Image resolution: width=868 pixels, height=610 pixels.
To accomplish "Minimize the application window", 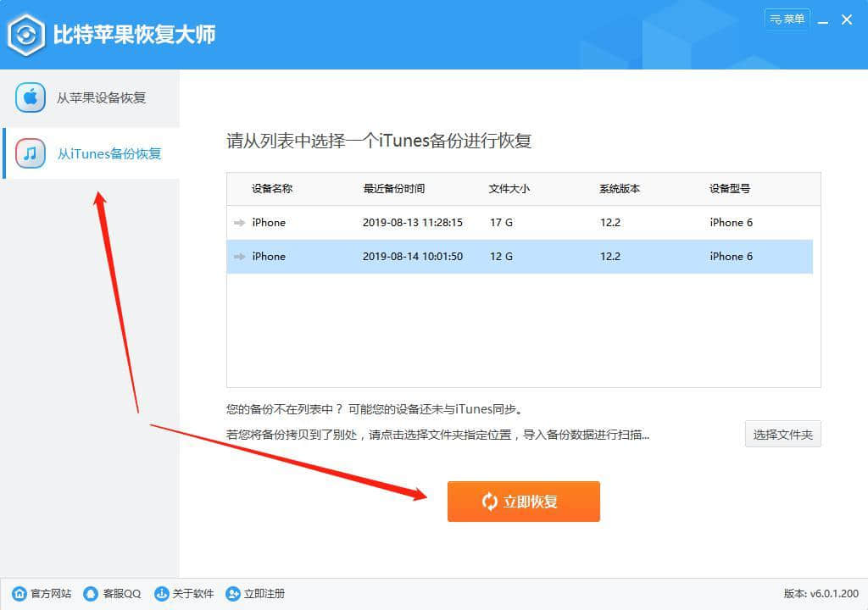I will point(822,19).
